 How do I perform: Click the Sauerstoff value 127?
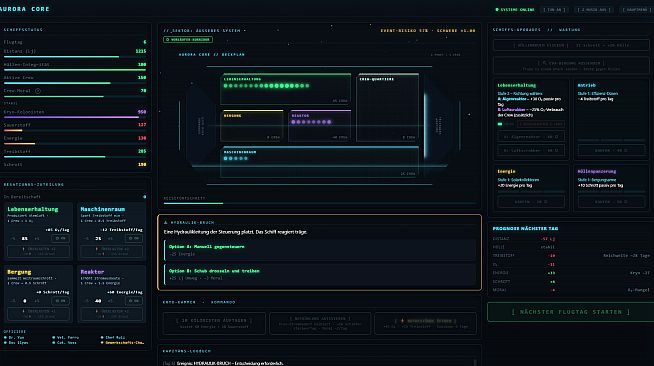coord(142,125)
